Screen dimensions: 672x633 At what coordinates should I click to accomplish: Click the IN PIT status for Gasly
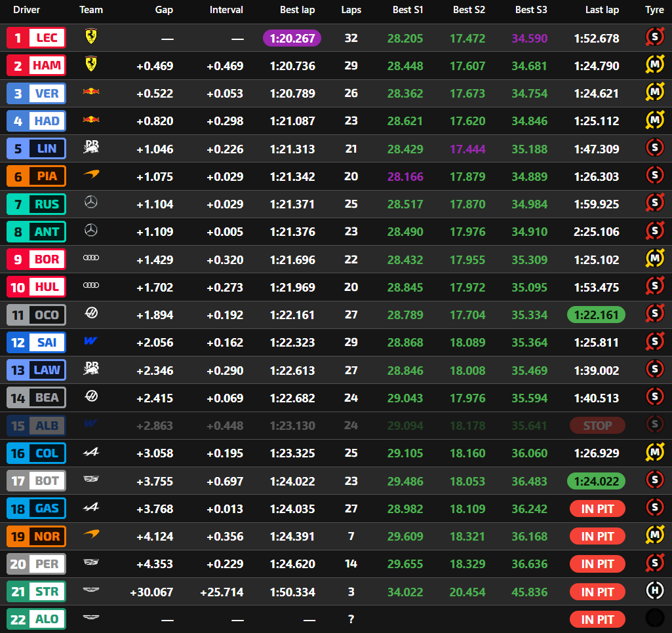596,508
